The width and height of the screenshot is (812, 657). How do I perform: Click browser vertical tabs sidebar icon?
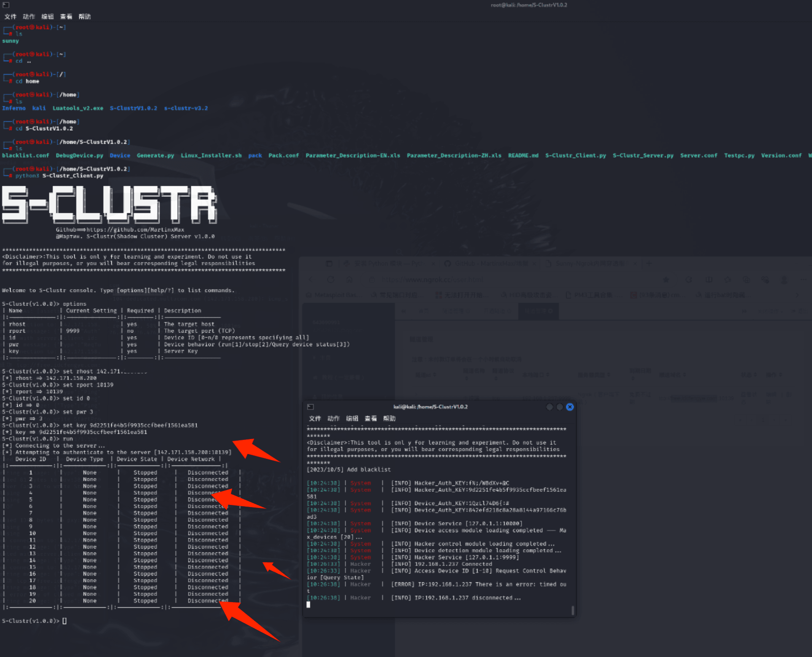[x=329, y=263]
